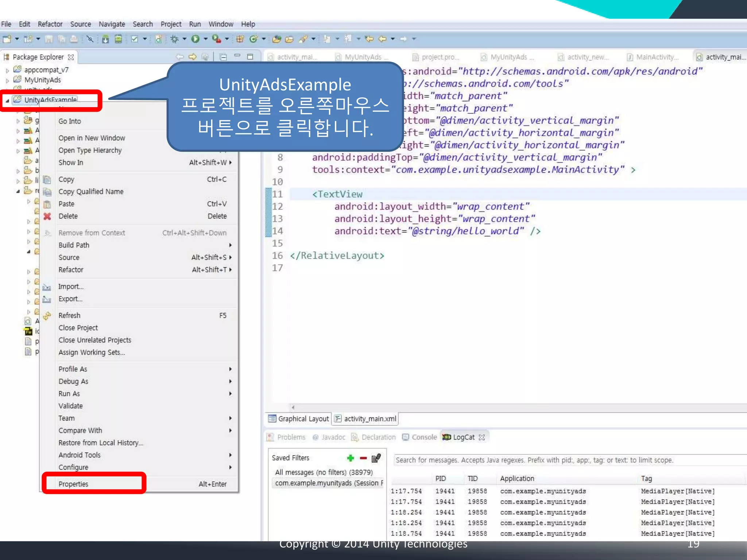Click the Android Lint check icon
Viewport: 747px width, 560px height.
click(134, 39)
